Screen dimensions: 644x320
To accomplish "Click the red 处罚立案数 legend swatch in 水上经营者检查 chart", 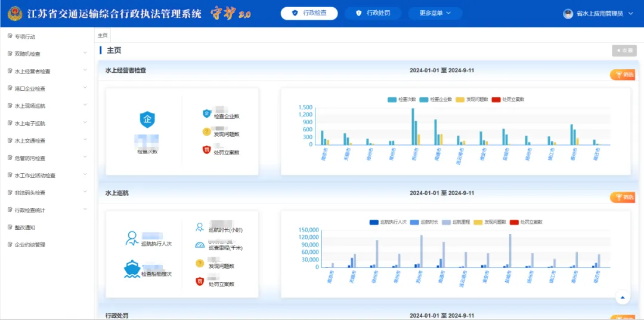I will (x=496, y=100).
